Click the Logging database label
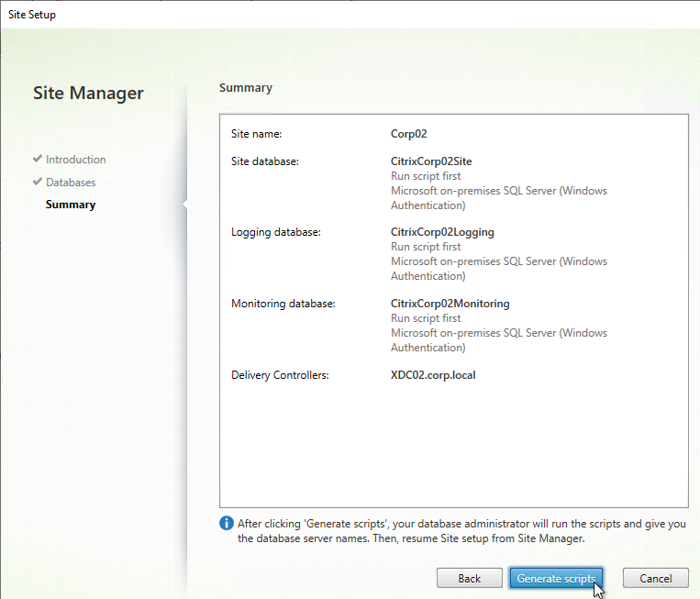Viewport: 700px width, 599px height. coord(275,233)
